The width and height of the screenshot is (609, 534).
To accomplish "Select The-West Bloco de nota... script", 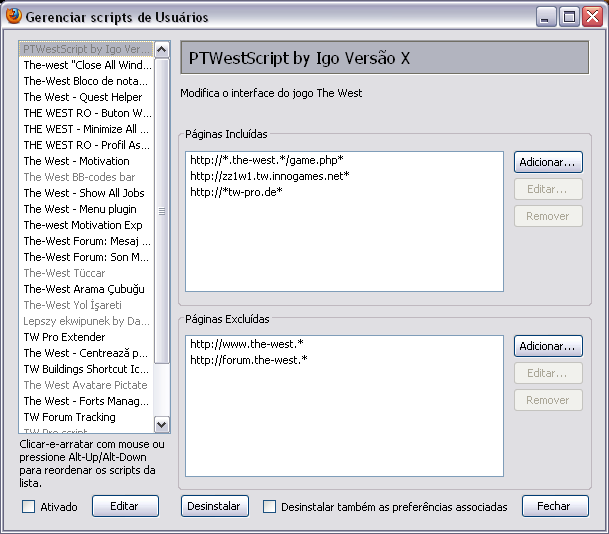I will [86, 81].
